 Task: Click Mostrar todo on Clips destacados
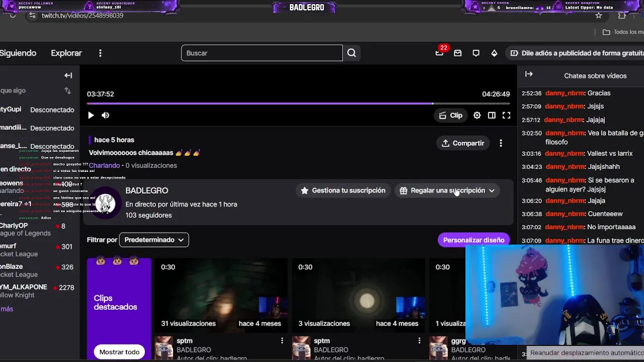[x=119, y=352]
